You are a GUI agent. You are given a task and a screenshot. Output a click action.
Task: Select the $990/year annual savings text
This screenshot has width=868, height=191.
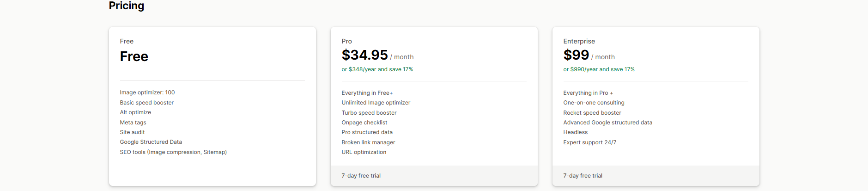599,69
